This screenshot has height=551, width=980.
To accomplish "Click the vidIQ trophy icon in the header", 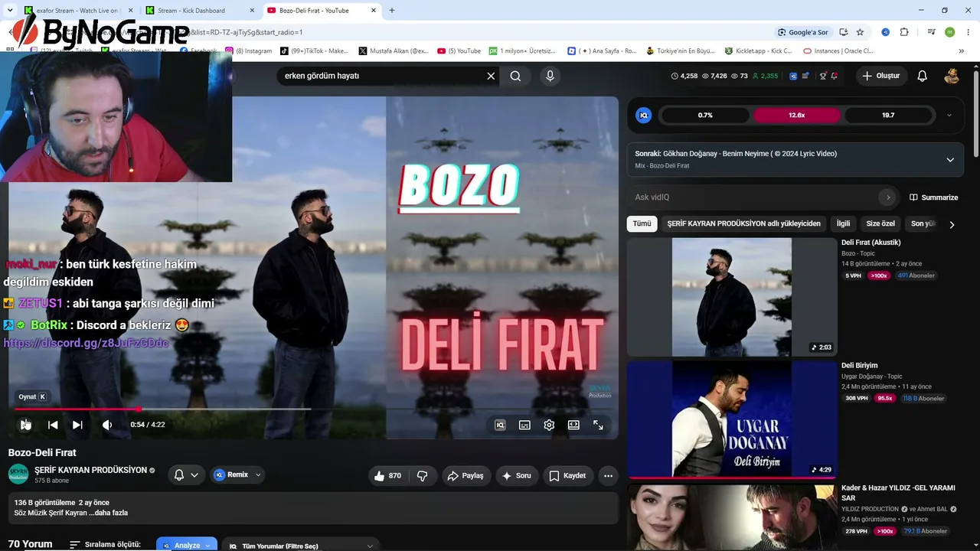I will point(823,76).
